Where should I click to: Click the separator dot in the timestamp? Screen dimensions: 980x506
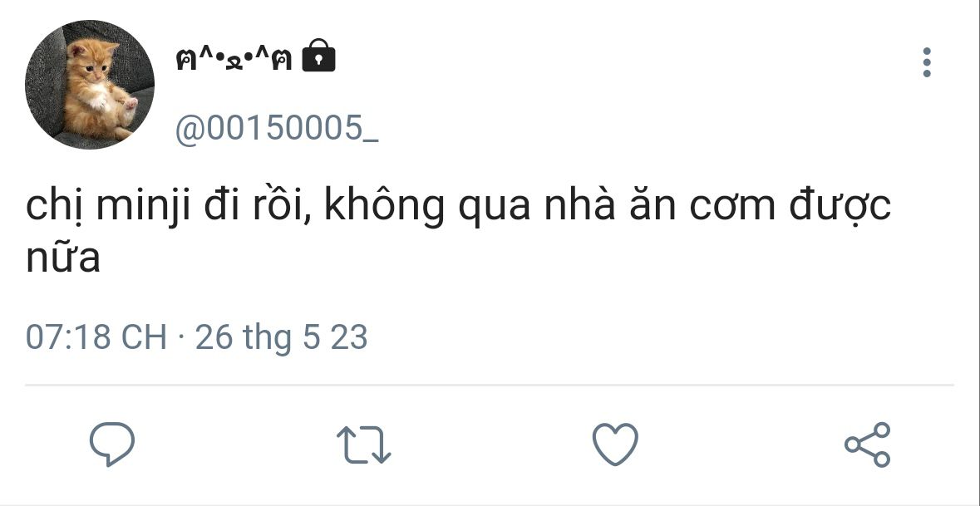click(181, 338)
